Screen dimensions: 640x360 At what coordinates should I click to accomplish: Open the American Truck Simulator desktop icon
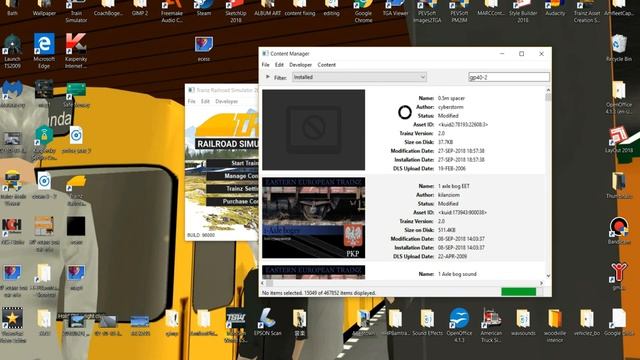491,325
